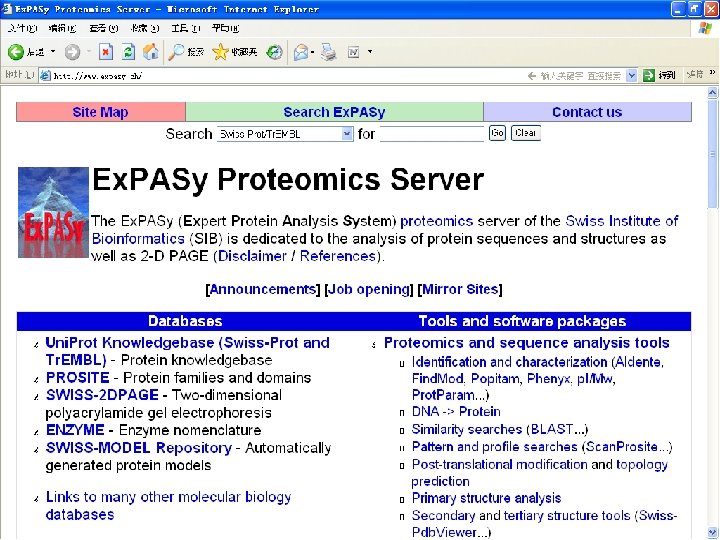Open the PROSITE database link
The height and width of the screenshot is (540, 720).
point(78,378)
